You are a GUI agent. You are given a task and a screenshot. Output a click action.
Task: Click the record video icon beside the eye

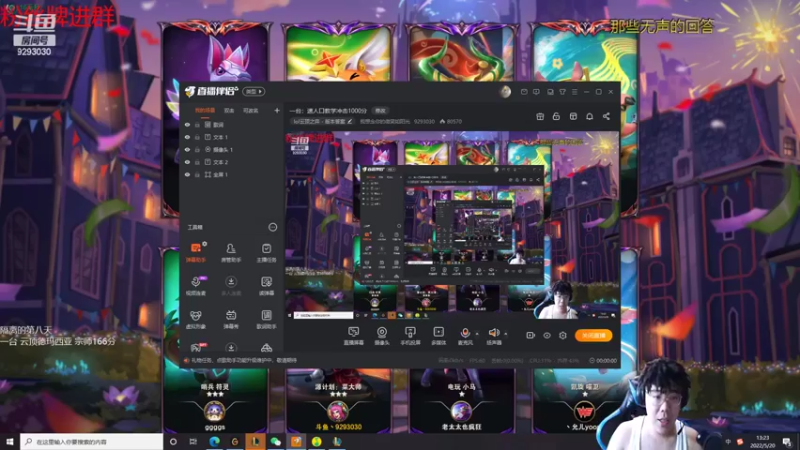point(531,335)
